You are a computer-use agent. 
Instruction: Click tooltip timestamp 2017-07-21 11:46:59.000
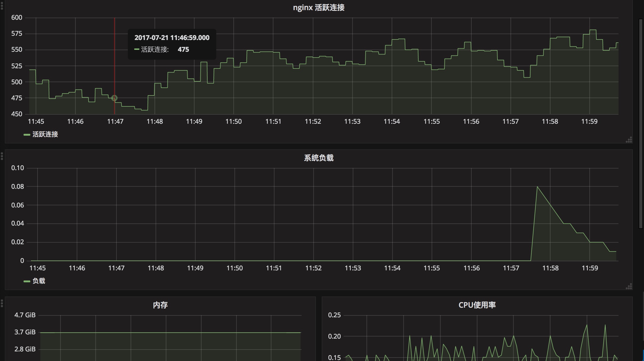point(172,38)
